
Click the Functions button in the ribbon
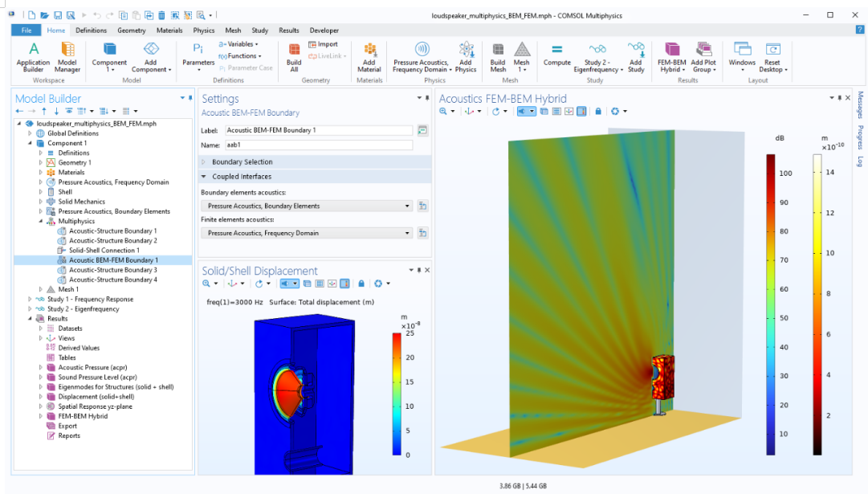click(240, 56)
